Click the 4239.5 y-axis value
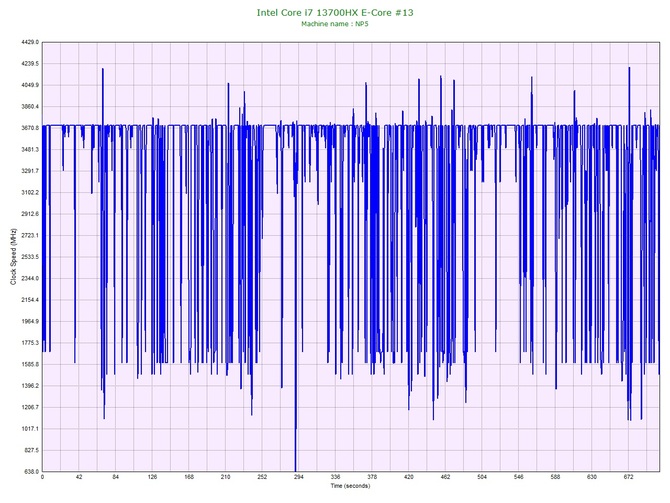 click(x=30, y=64)
